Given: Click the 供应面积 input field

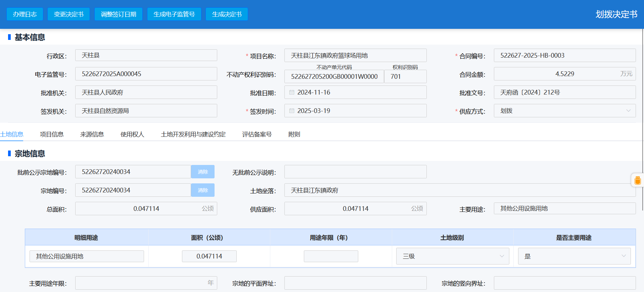Looking at the screenshot, I should (355, 209).
